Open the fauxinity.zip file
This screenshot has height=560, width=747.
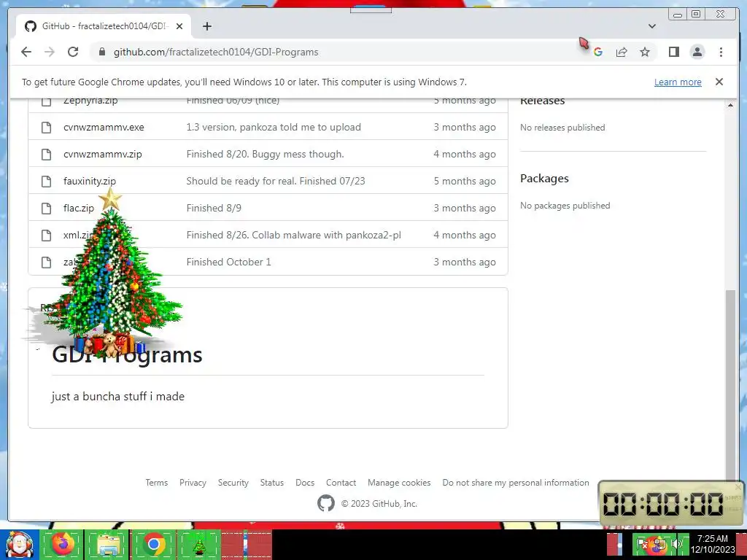coord(90,181)
